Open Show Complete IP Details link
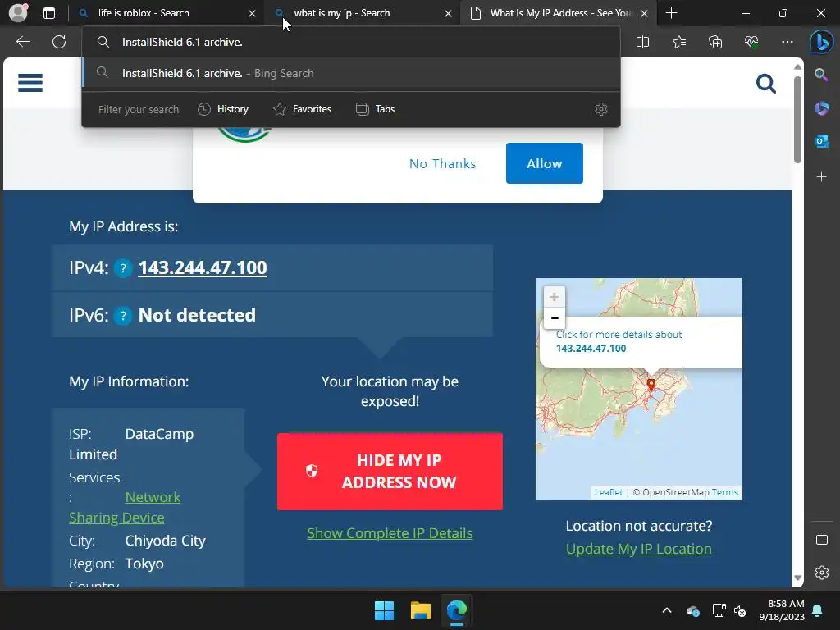 click(x=390, y=533)
